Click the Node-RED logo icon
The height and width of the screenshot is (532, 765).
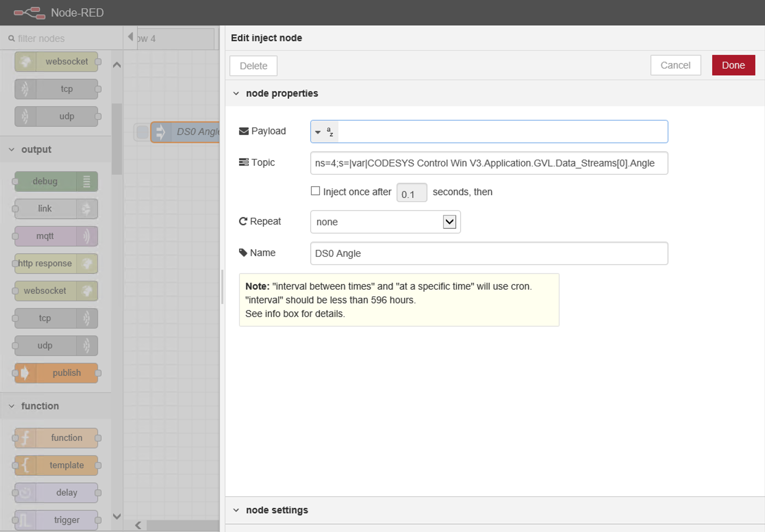[x=29, y=13]
